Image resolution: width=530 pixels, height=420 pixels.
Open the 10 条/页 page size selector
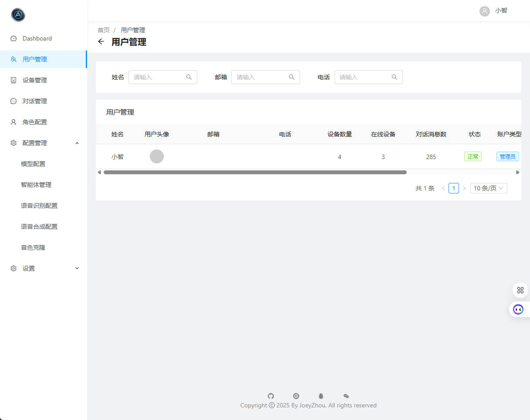pyautogui.click(x=488, y=188)
